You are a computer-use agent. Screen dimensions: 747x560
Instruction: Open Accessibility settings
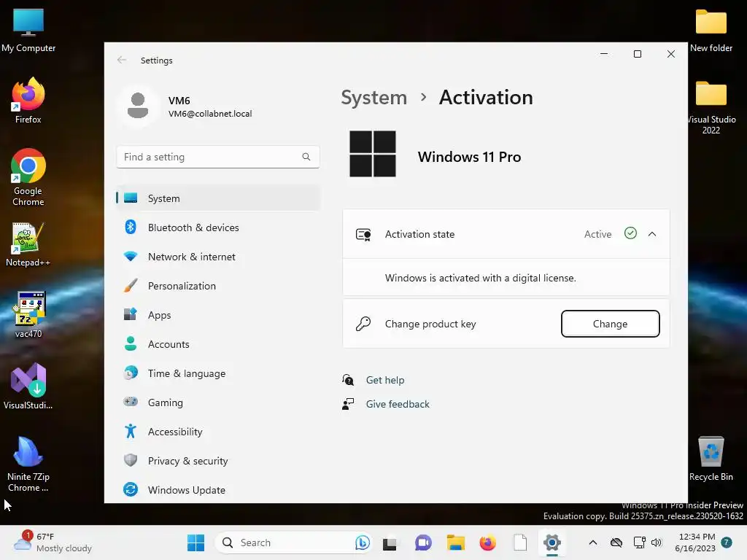coord(217,432)
